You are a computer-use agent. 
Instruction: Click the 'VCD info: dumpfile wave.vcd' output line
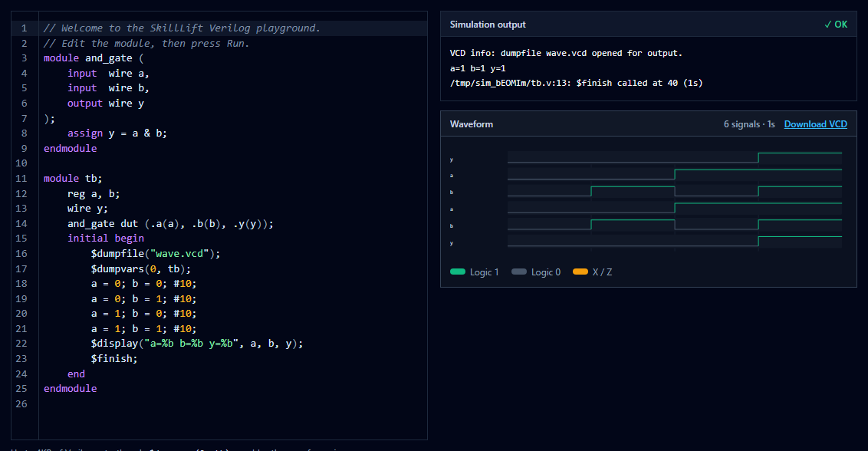(566, 53)
